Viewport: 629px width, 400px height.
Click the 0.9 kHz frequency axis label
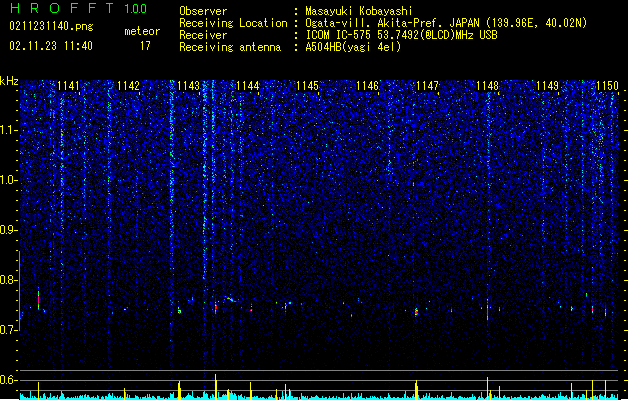coord(9,230)
